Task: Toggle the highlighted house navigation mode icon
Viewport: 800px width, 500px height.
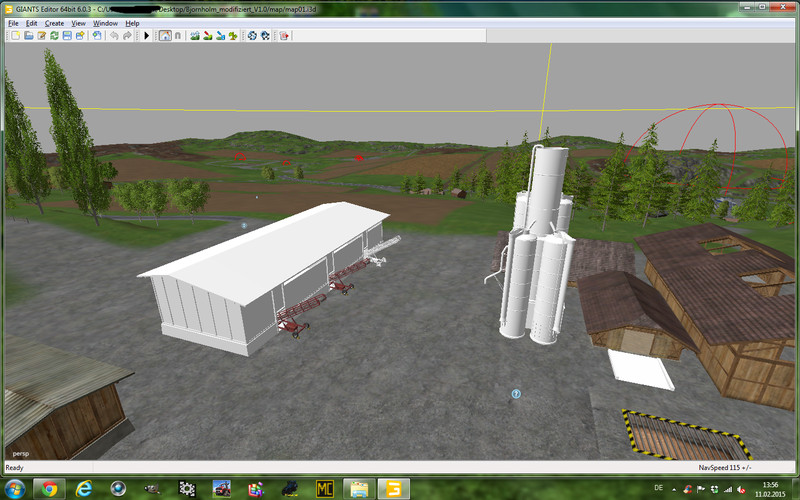Action: 165,36
